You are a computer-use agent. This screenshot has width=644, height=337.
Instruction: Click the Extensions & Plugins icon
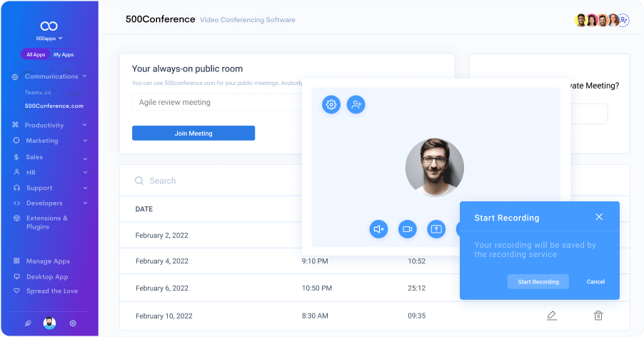(17, 218)
